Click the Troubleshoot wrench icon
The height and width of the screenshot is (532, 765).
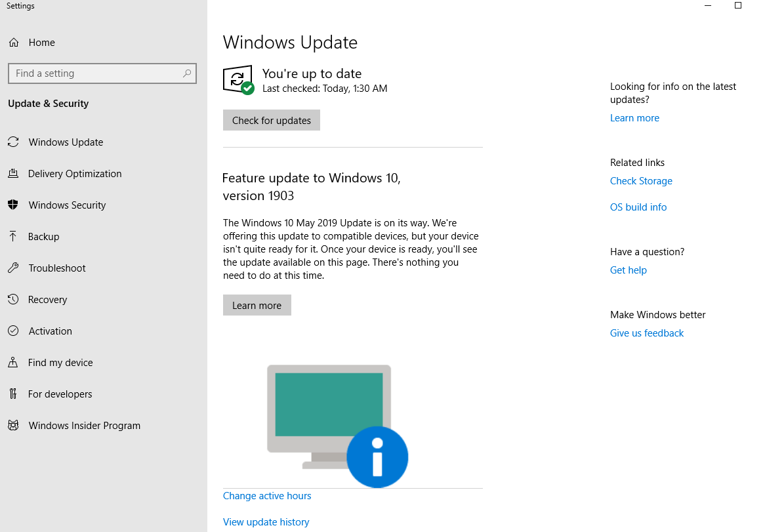13,268
